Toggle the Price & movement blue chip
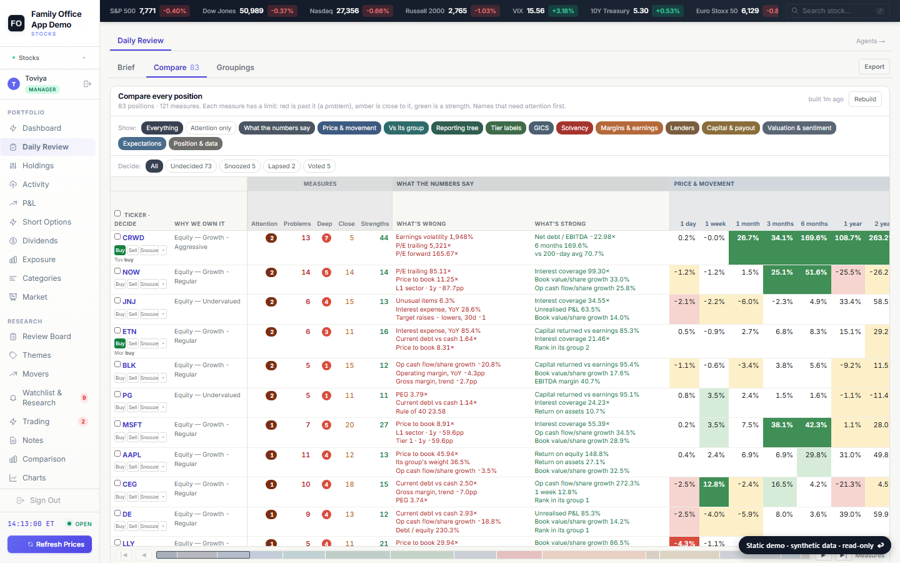 pyautogui.click(x=349, y=128)
